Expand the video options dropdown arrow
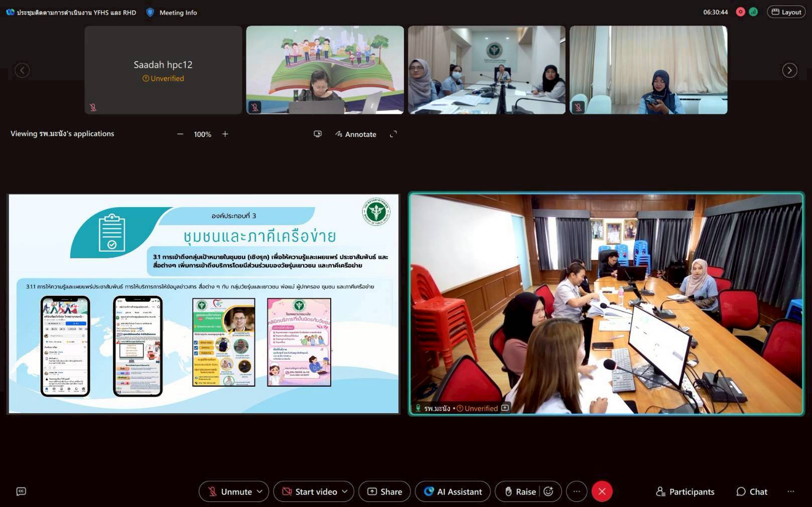The height and width of the screenshot is (507, 812). pyautogui.click(x=345, y=491)
